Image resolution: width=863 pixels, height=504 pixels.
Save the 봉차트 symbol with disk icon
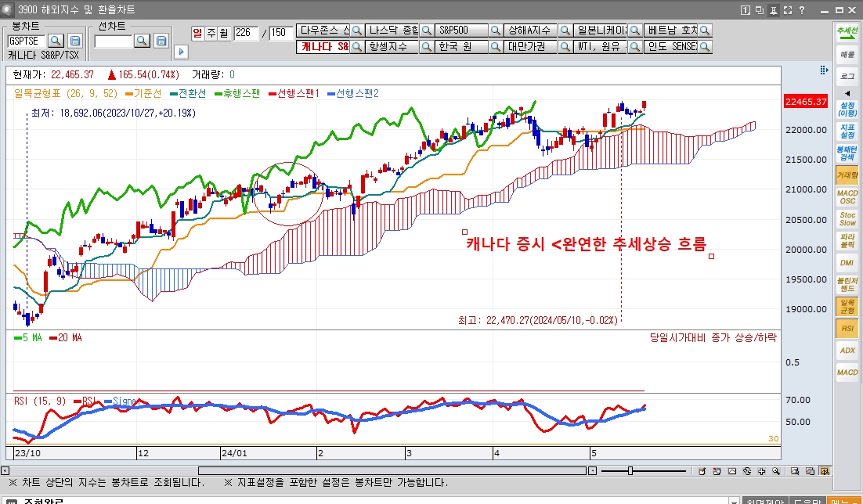coord(75,41)
